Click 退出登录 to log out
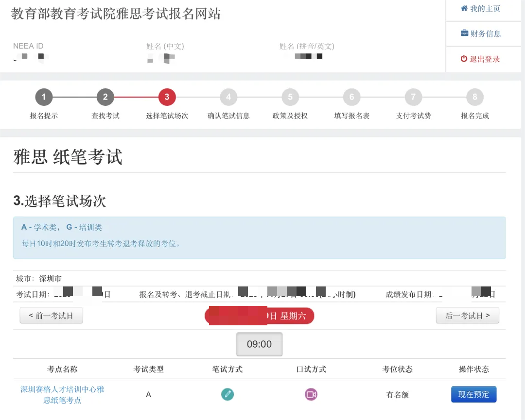This screenshot has width=525, height=420. pyautogui.click(x=485, y=59)
